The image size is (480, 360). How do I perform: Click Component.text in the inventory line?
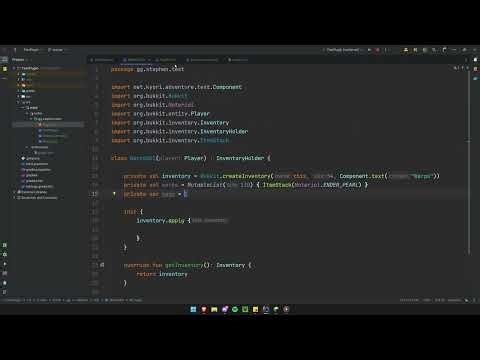coord(362,176)
